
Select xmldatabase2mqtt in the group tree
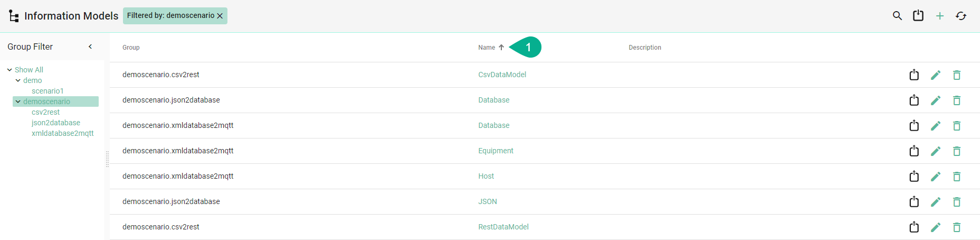[x=62, y=133]
